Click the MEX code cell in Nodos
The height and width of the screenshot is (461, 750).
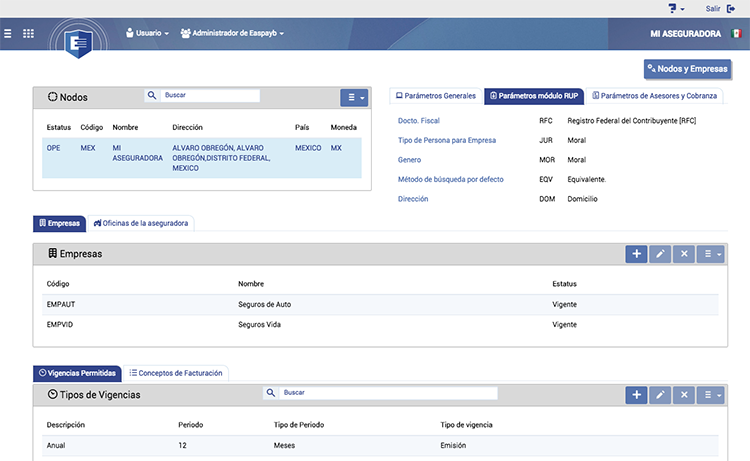(x=88, y=148)
